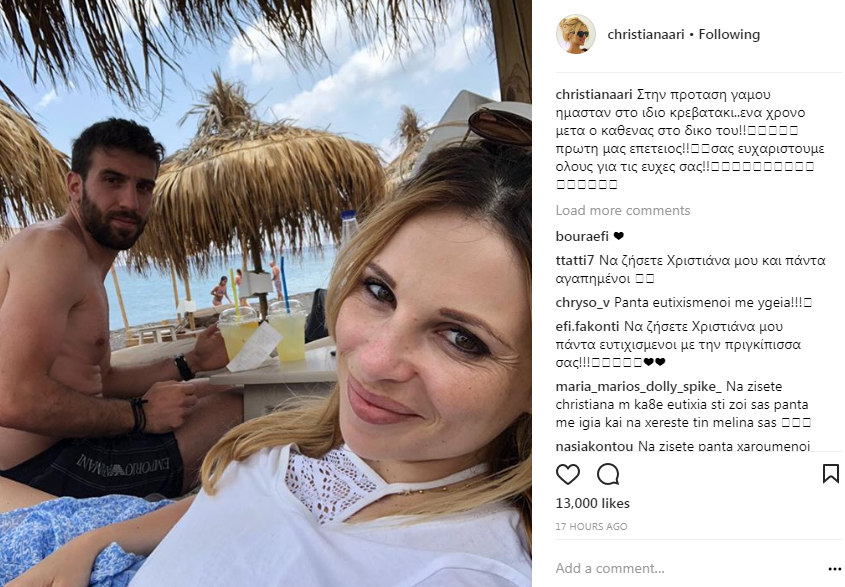The image size is (845, 587).
Task: Select the post caption text
Action: [685, 139]
